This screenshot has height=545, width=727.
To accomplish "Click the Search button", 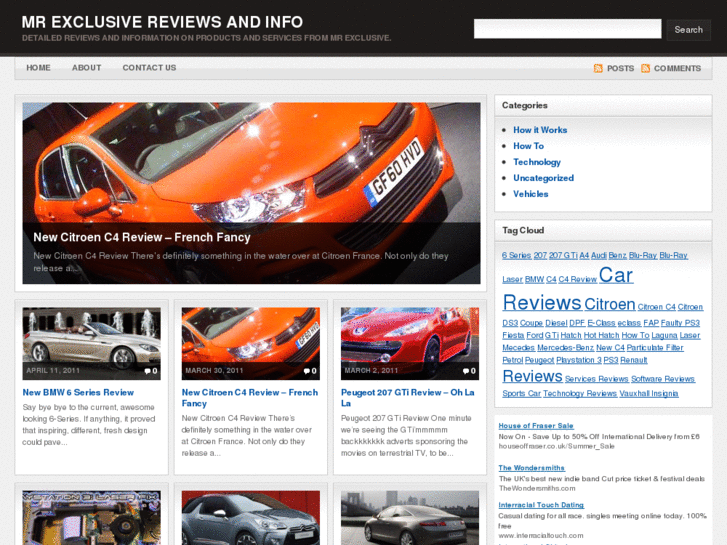I will coord(689,30).
